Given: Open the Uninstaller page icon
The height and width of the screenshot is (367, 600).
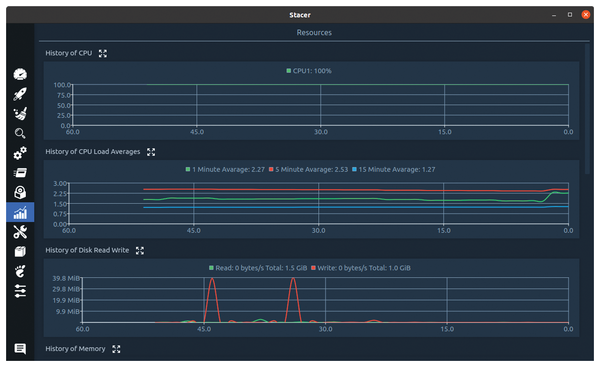Looking at the screenshot, I should tap(20, 192).
